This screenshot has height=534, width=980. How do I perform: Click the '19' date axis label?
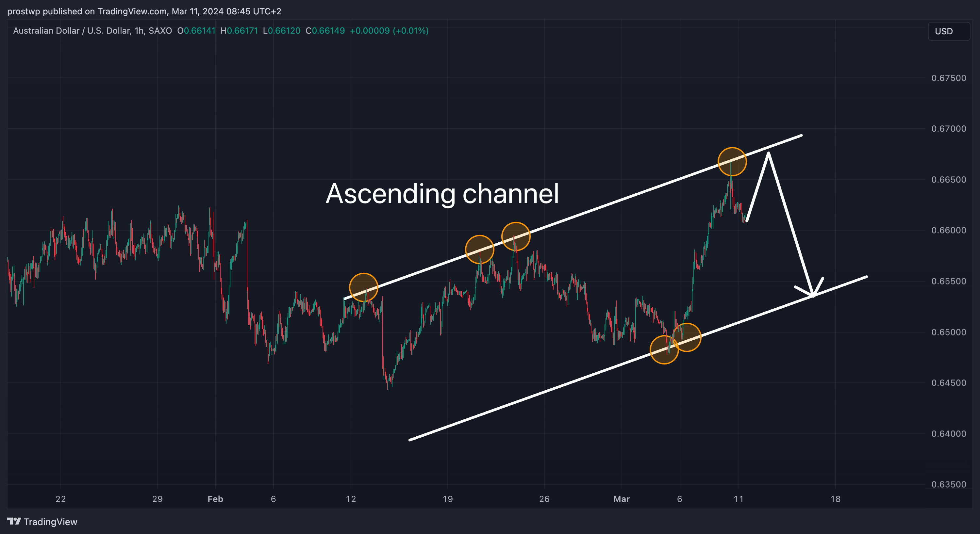click(448, 499)
